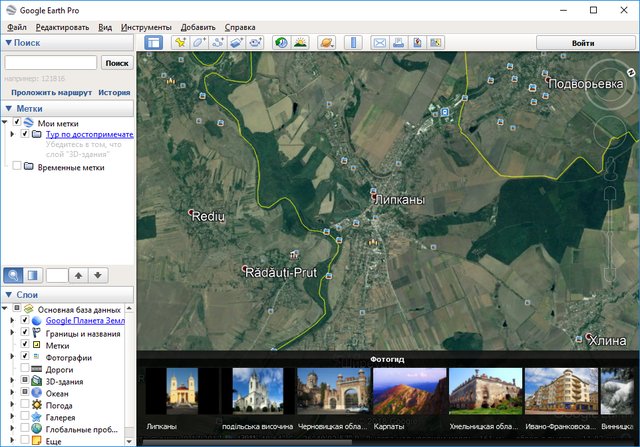Click the Карпаты photo thumbnail
The height and width of the screenshot is (447, 640).
(409, 391)
